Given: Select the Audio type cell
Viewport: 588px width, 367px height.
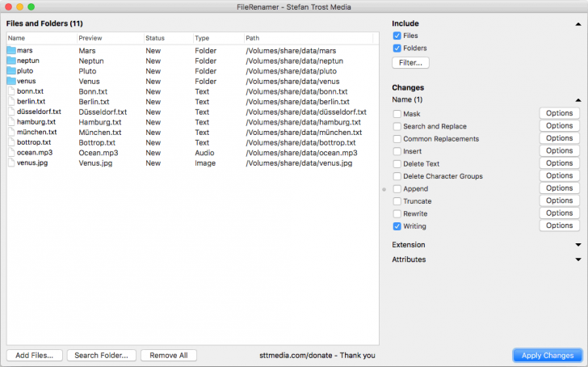Looking at the screenshot, I should (x=204, y=153).
